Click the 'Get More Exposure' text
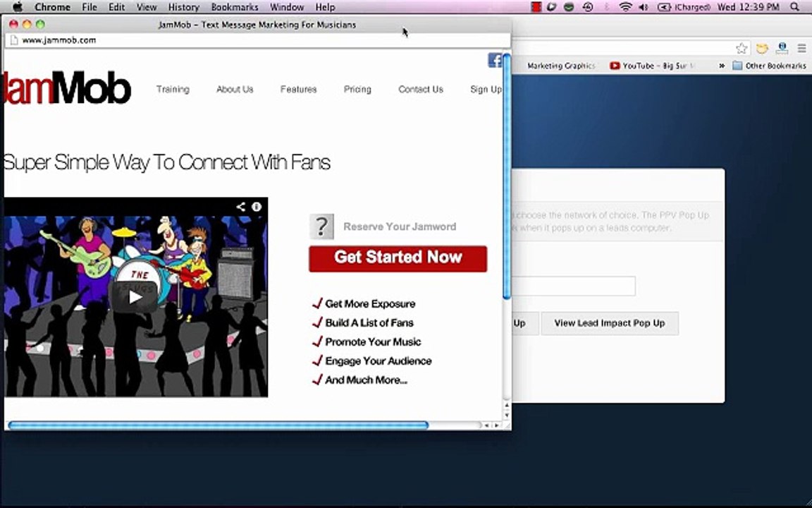Viewport: 812px width, 508px height. click(370, 304)
